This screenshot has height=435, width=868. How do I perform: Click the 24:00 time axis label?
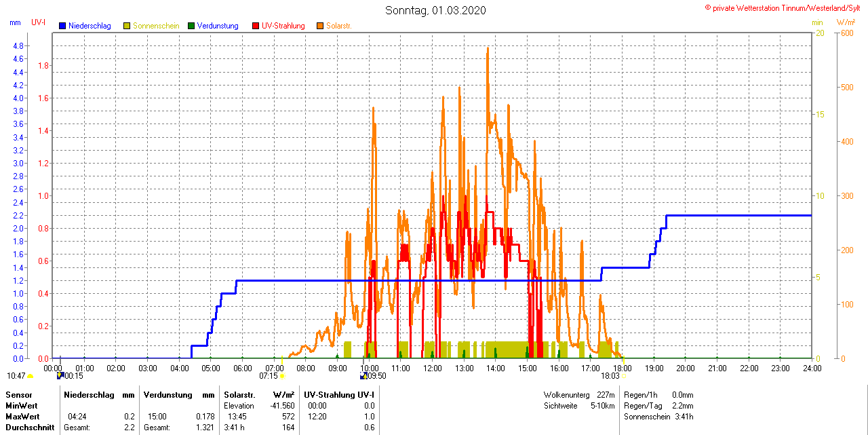pyautogui.click(x=812, y=368)
